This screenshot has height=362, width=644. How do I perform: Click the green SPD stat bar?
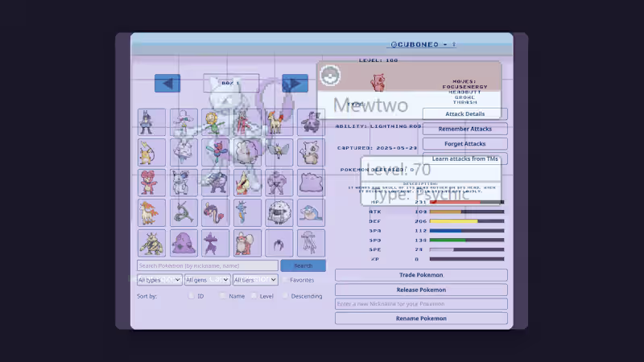point(467,240)
